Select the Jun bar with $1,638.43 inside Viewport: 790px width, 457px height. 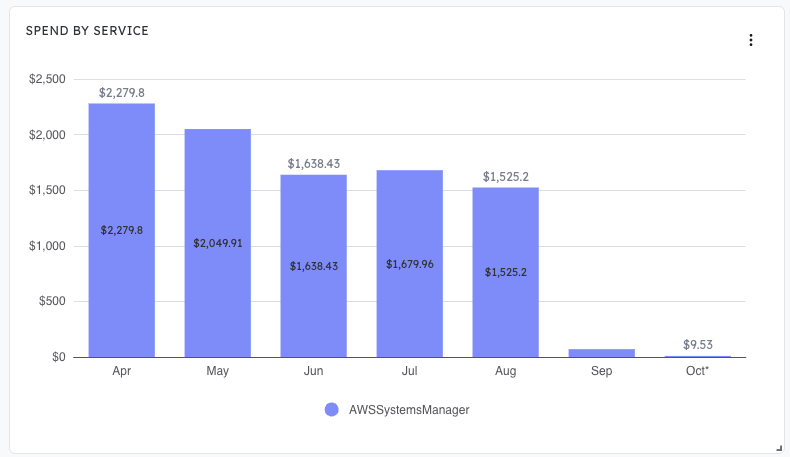coord(313,266)
